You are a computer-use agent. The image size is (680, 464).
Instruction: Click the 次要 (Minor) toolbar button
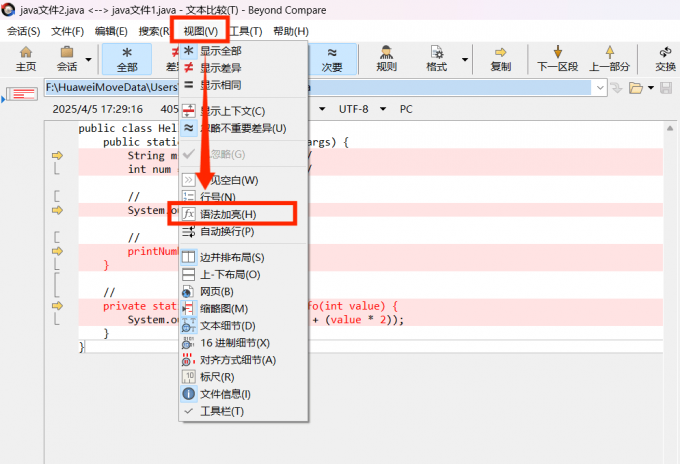coord(332,58)
